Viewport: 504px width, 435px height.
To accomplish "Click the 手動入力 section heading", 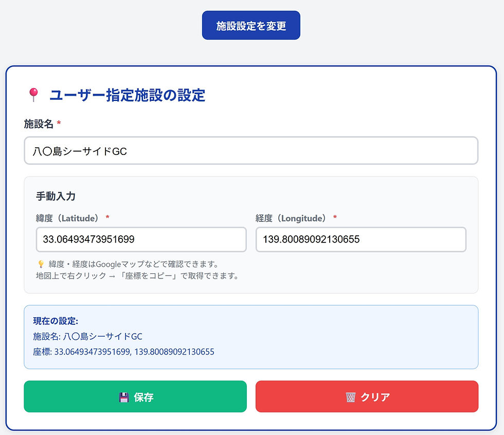I will [x=56, y=196].
